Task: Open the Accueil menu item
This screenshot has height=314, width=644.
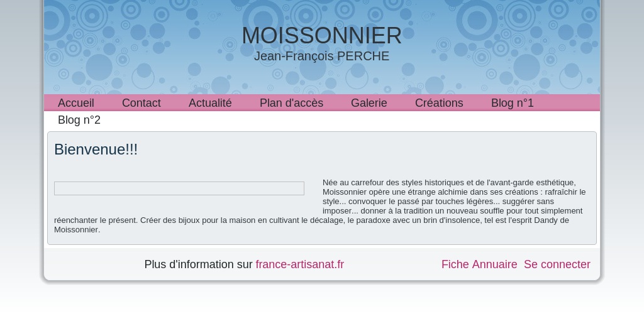Action: [x=75, y=103]
